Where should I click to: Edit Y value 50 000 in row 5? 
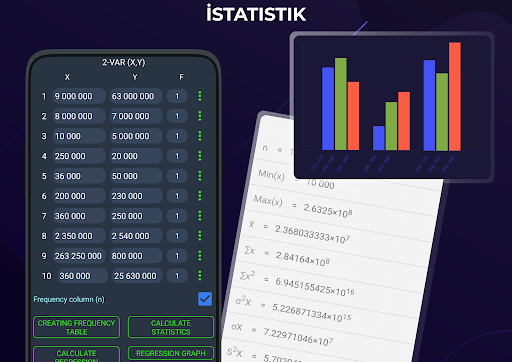(x=136, y=176)
